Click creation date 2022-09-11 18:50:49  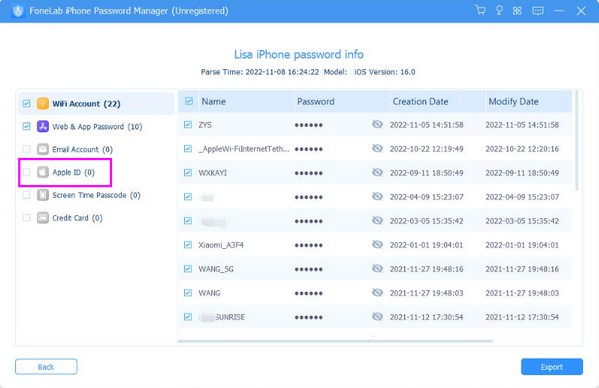tap(426, 173)
